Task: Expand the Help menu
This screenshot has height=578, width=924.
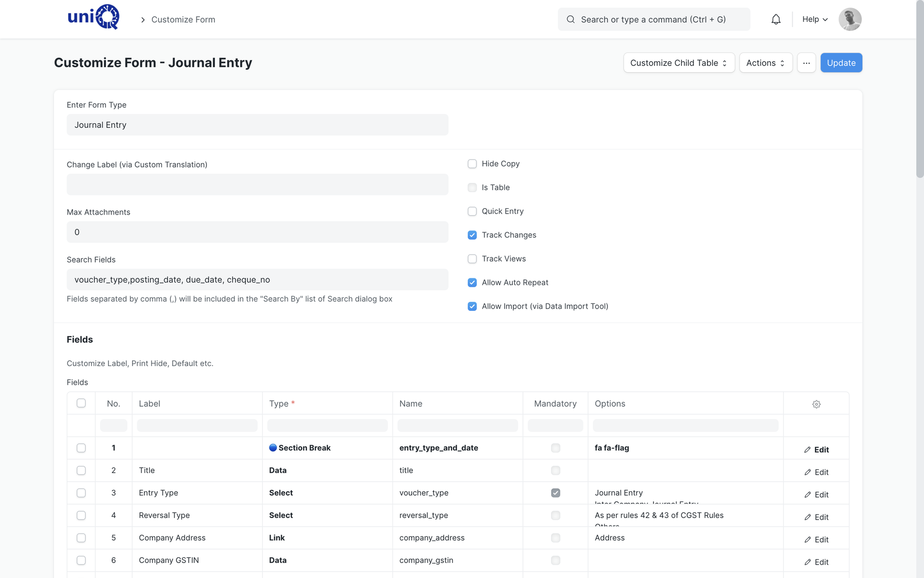Action: (815, 19)
